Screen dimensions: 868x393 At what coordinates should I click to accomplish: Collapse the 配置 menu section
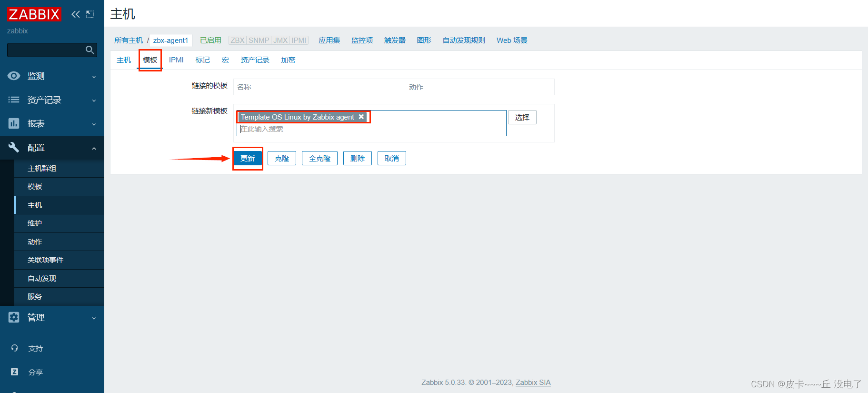tap(52, 147)
